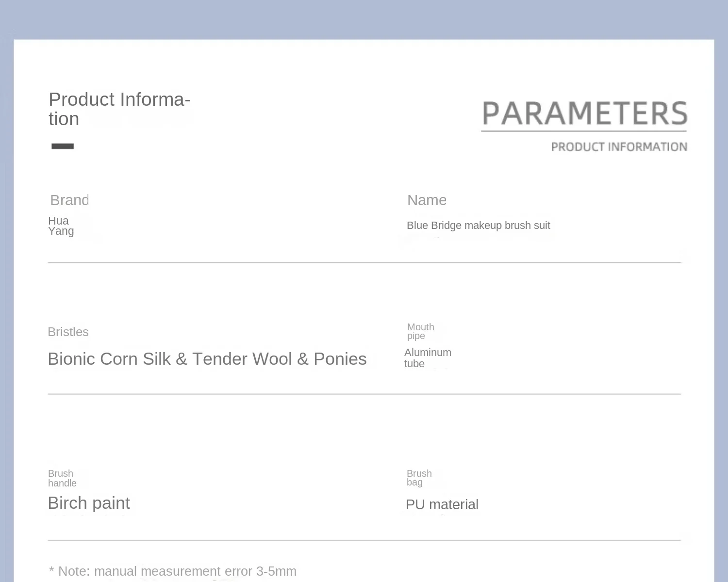The image size is (728, 582).
Task: Select the Brush bag label
Action: pos(419,478)
